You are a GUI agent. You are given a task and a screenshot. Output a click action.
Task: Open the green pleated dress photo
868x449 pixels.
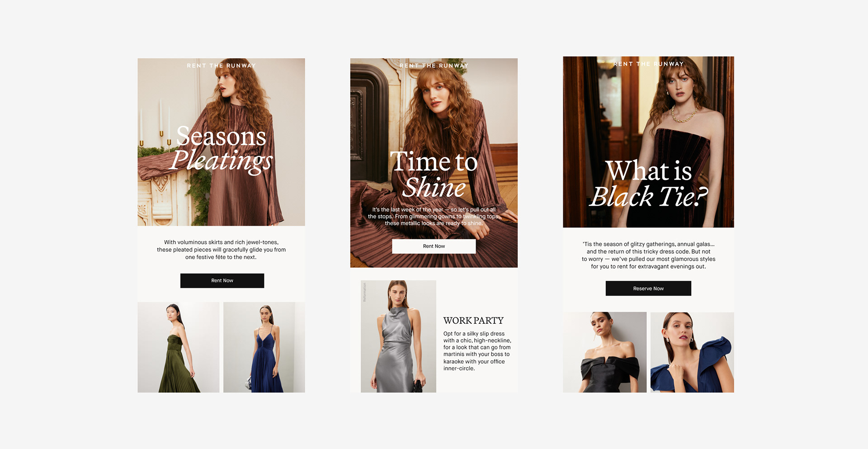(x=179, y=347)
